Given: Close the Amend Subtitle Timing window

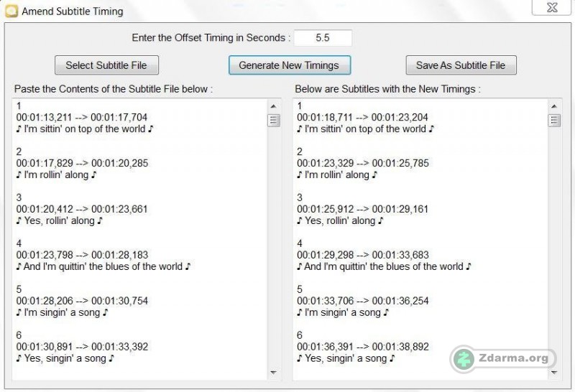Looking at the screenshot, I should 551,7.
